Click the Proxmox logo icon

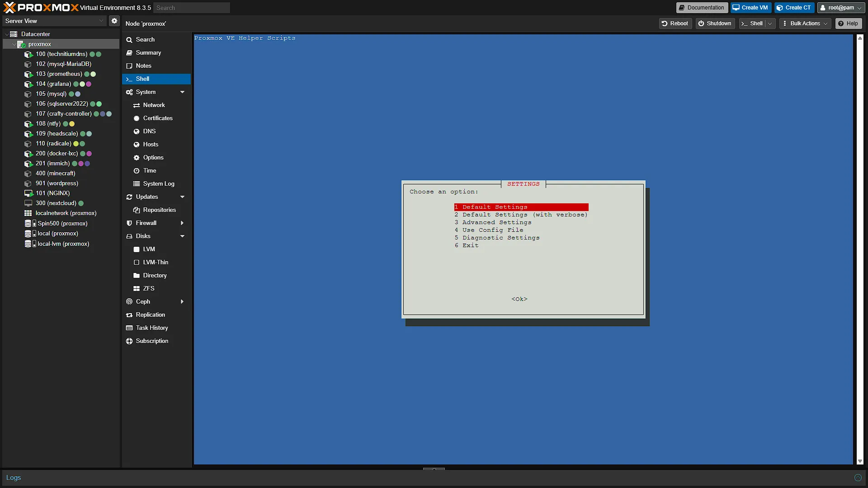9,7
